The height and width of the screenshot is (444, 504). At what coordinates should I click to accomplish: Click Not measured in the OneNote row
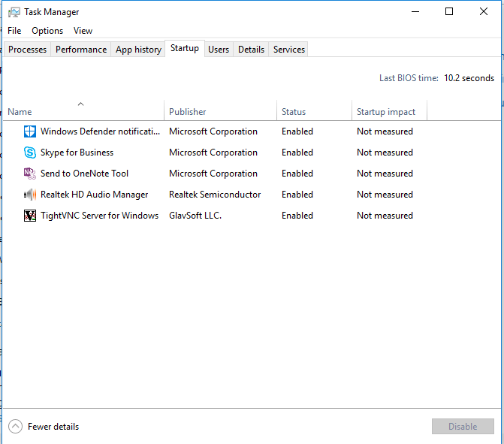click(385, 174)
